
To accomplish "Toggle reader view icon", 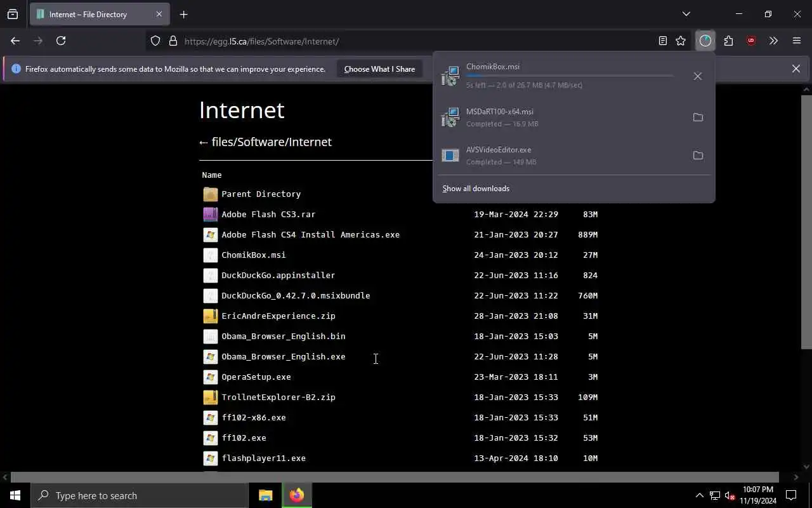I will click(663, 41).
